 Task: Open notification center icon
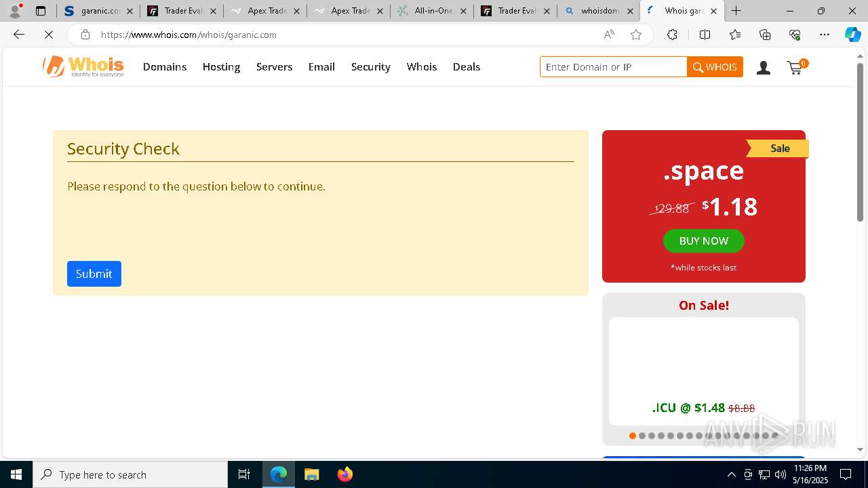point(846,474)
